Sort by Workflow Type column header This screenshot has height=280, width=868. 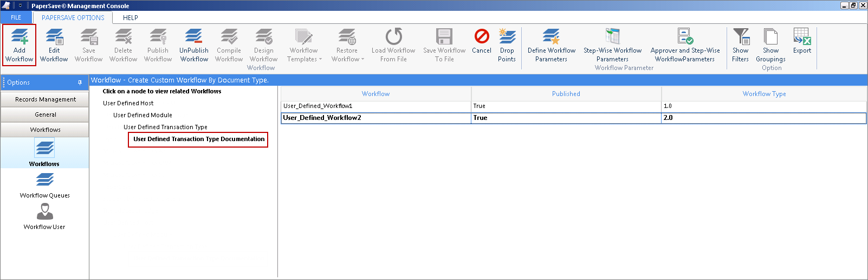[764, 94]
